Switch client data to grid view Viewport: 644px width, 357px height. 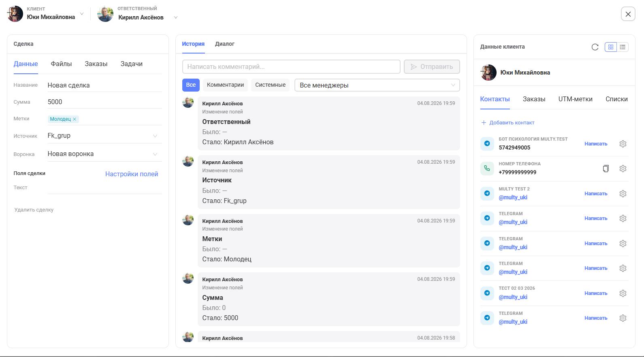coord(611,47)
